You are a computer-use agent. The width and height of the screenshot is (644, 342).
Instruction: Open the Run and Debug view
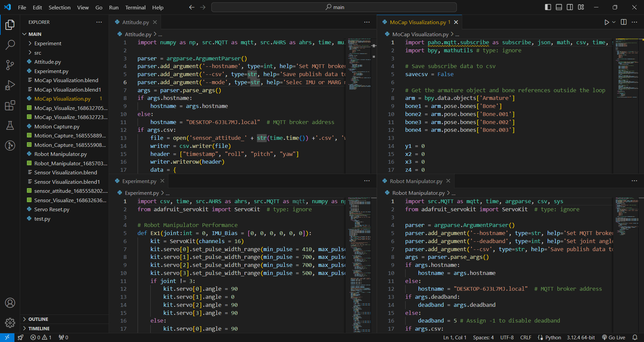point(10,85)
